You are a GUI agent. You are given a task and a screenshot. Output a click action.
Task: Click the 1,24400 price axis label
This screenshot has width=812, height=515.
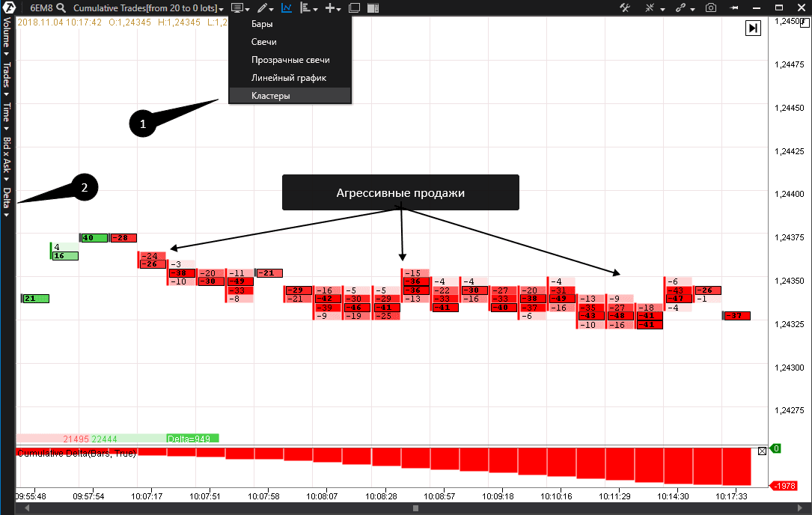click(x=790, y=194)
